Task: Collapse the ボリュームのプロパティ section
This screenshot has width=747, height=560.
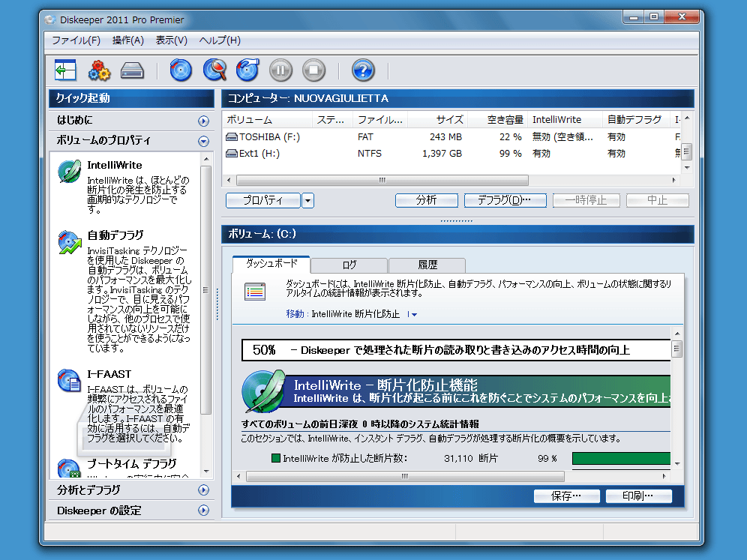Action: point(203,142)
